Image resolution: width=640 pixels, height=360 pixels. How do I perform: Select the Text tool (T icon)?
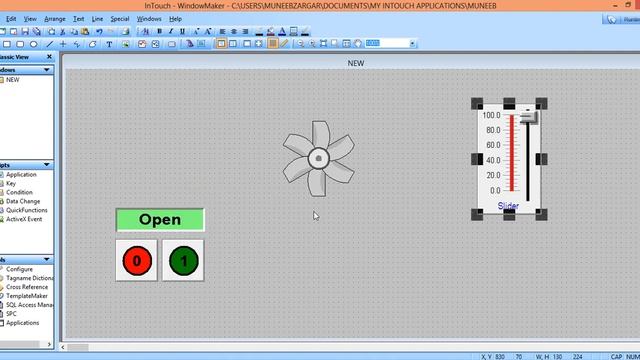109,44
